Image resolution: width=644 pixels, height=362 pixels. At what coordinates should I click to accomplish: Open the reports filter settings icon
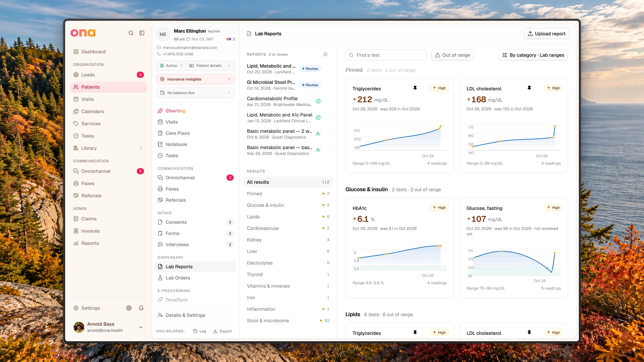pos(325,54)
